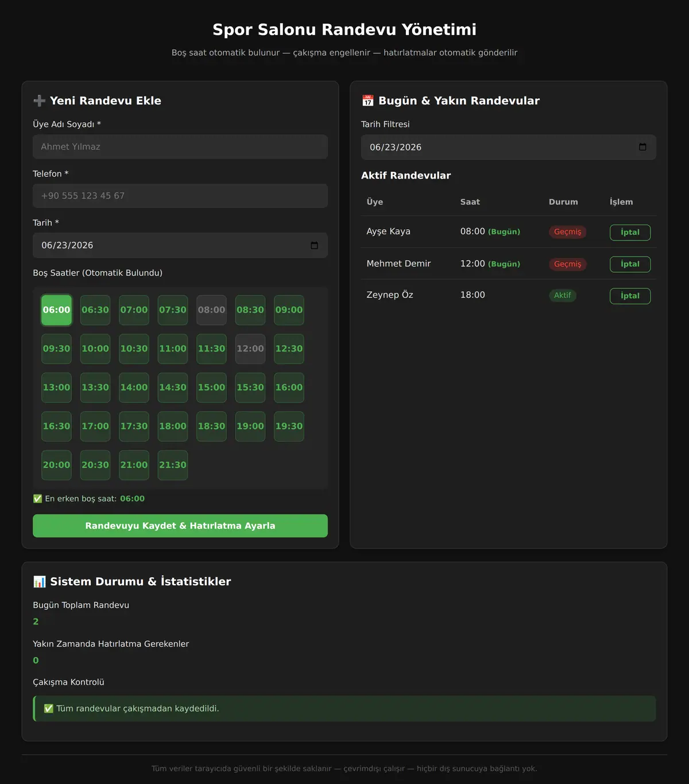The image size is (689, 784).
Task: Click the Üye Adı Soyadı input field
Action: (180, 146)
